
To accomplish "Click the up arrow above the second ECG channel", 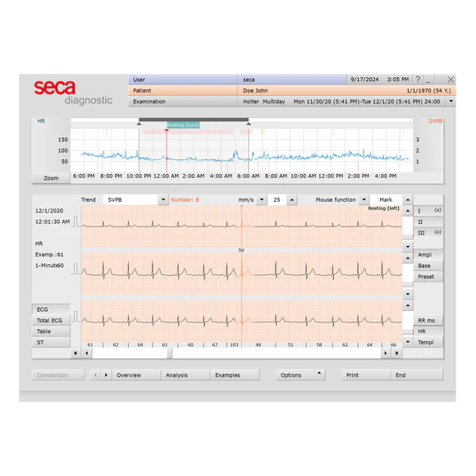I will tap(408, 259).
